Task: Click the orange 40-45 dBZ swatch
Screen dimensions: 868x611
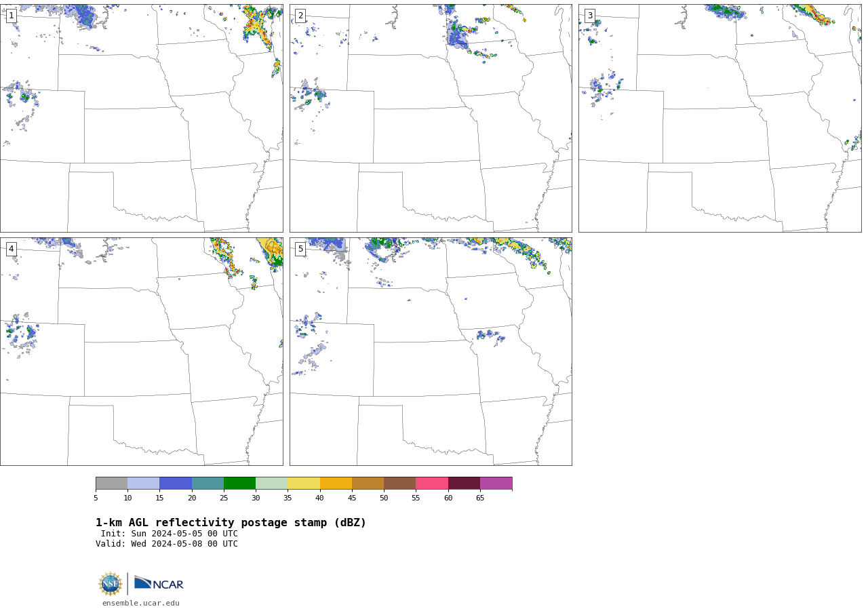Action: click(x=336, y=484)
